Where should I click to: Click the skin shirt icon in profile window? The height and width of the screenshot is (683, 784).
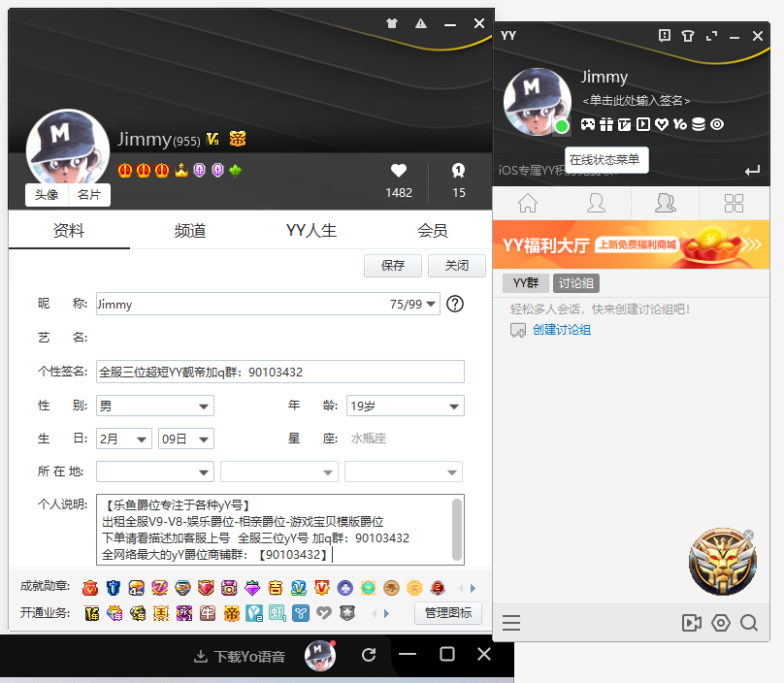(392, 23)
